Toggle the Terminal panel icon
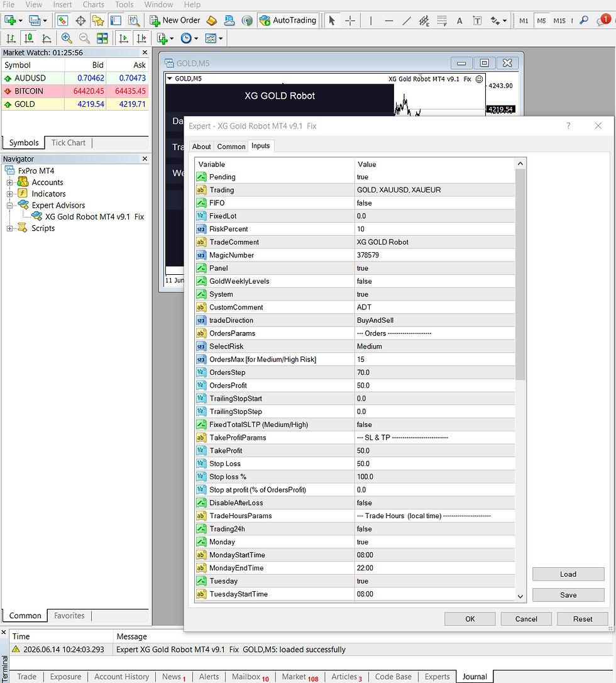This screenshot has height=683, width=616. 116,21
